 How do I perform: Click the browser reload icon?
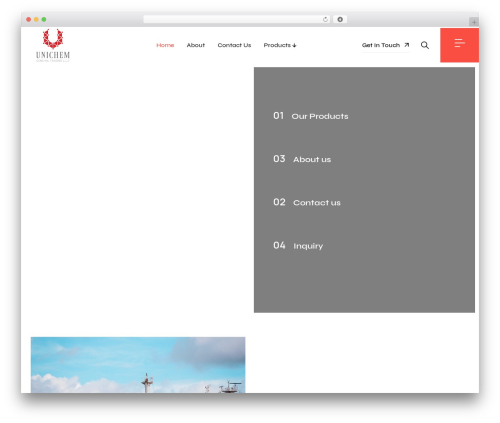tap(325, 19)
